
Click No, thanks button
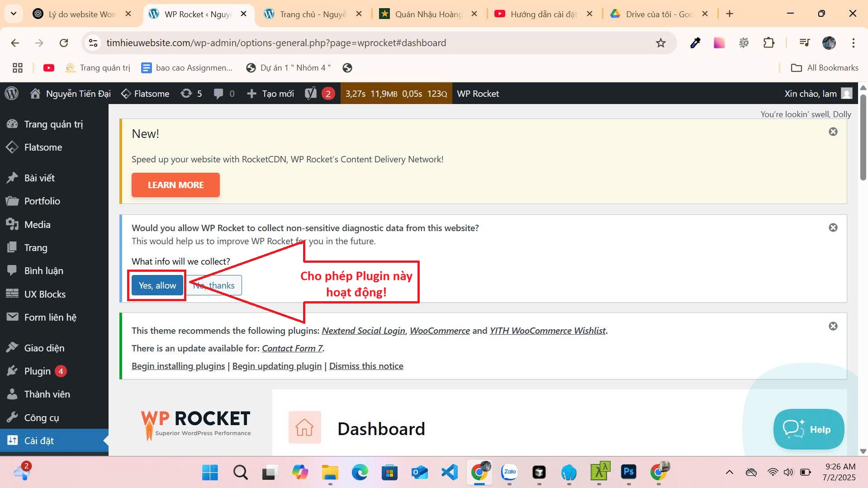pos(214,285)
